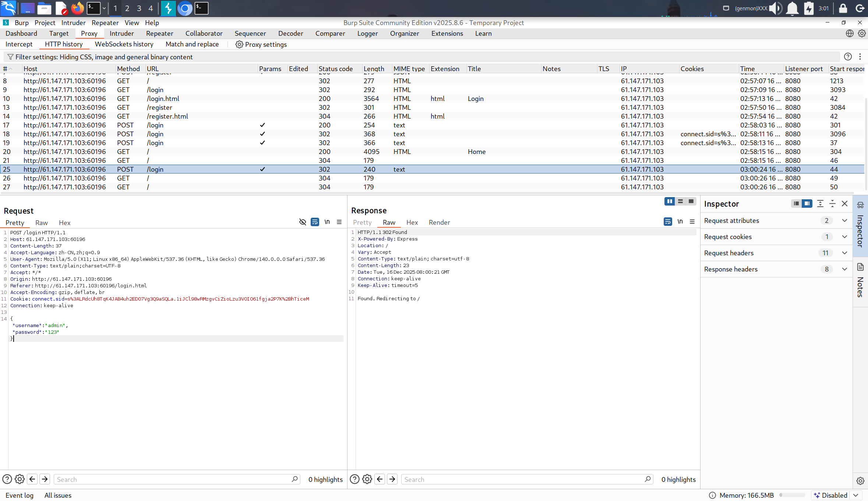Switch to the Repeater tab

point(159,34)
